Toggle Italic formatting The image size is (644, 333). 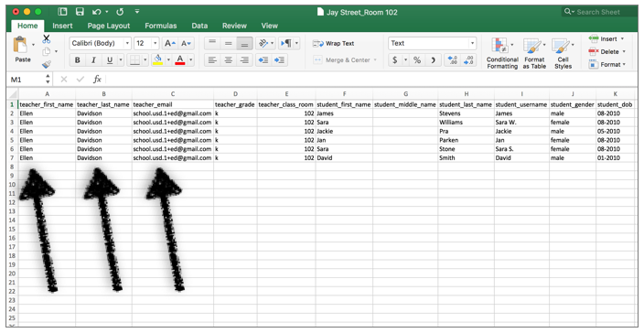tap(93, 60)
